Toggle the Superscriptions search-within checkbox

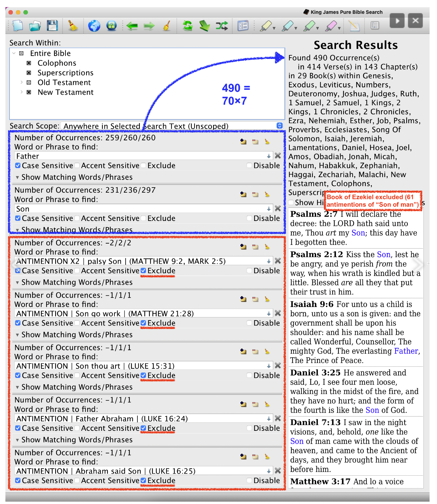point(29,73)
